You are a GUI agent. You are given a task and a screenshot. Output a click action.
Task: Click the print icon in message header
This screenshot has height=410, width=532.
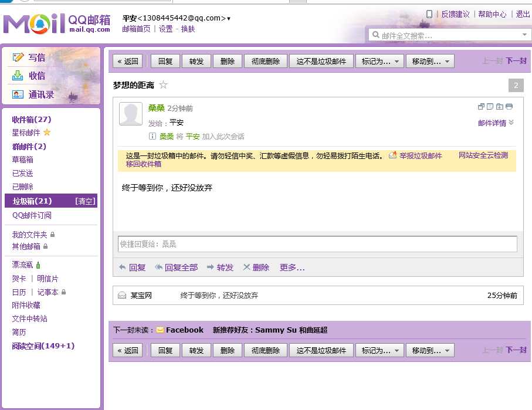pyautogui.click(x=509, y=107)
